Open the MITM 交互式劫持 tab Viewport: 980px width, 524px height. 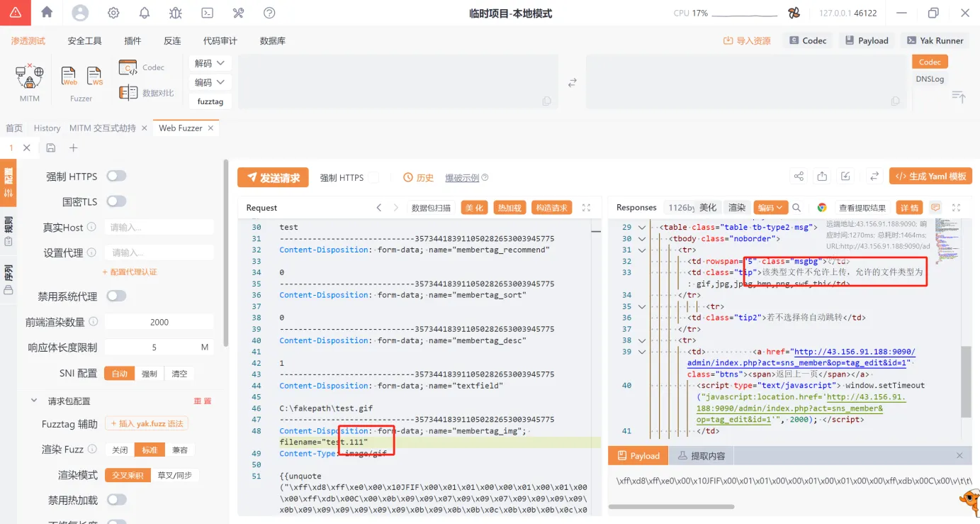pos(103,128)
